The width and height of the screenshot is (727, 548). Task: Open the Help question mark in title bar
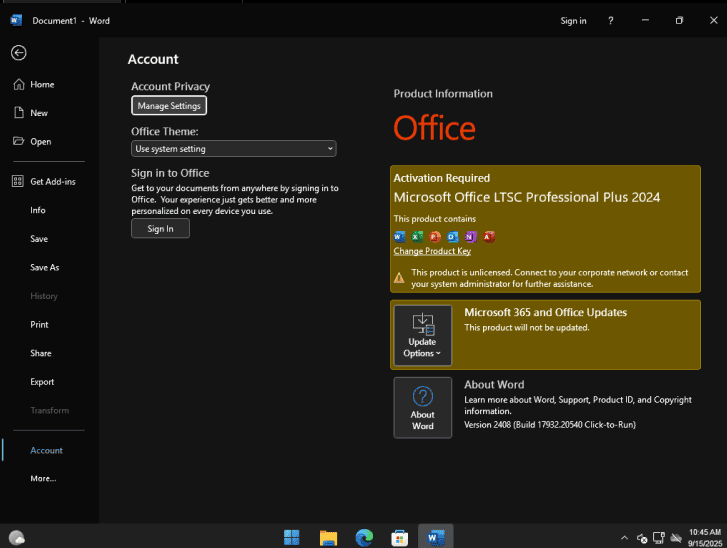[x=611, y=21]
